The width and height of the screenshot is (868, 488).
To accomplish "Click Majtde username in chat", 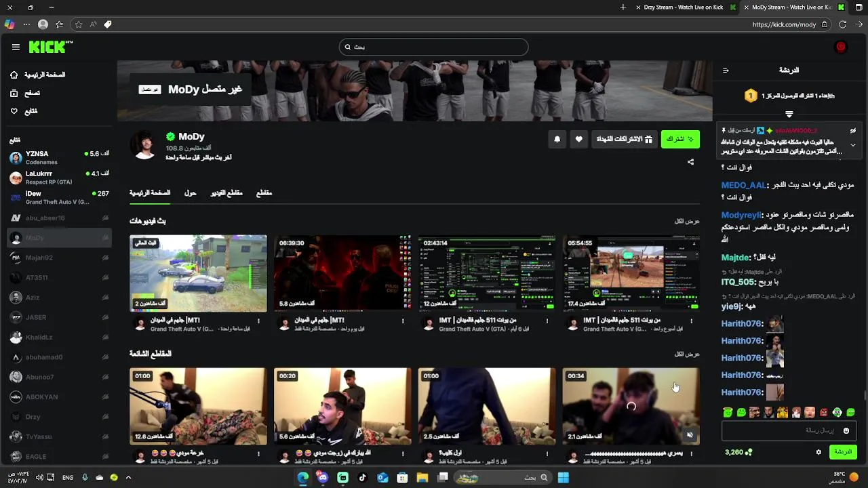I will click(736, 258).
